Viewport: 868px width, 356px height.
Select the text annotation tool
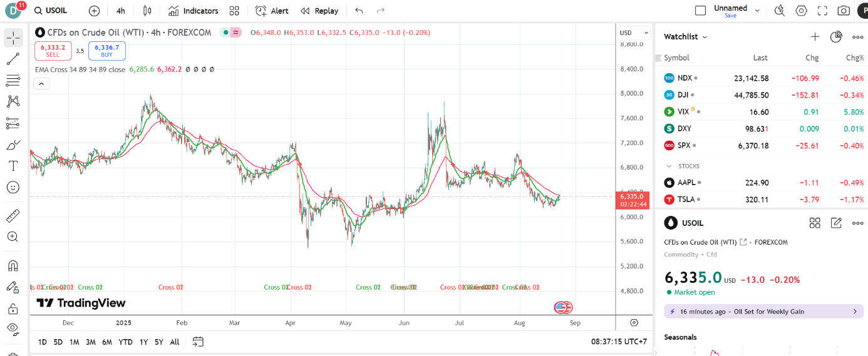tap(13, 166)
